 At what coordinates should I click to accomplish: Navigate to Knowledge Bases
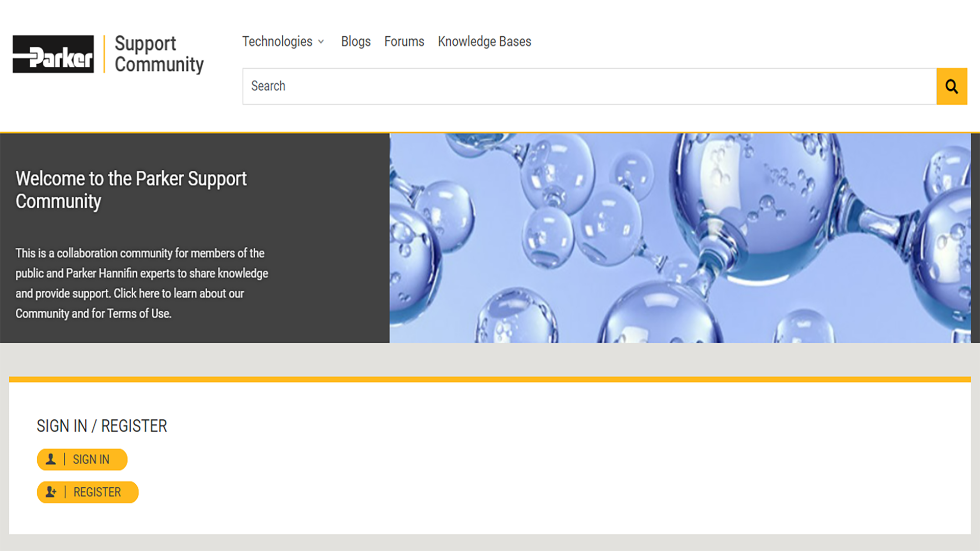(x=484, y=41)
